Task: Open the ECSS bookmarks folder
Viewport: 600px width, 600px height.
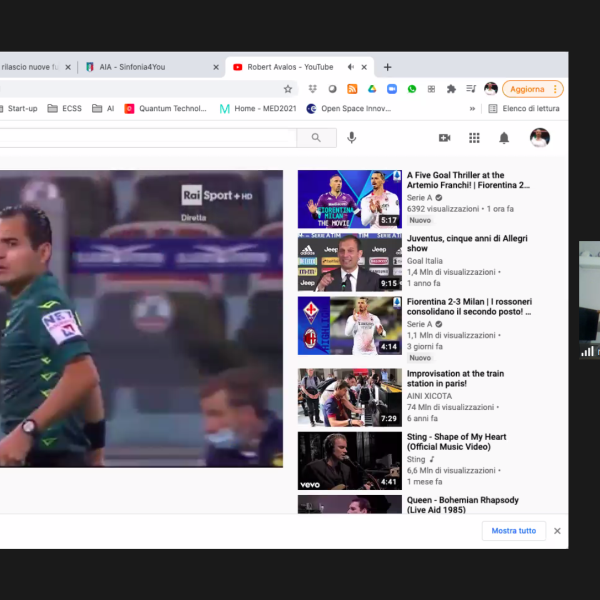Action: pos(65,109)
